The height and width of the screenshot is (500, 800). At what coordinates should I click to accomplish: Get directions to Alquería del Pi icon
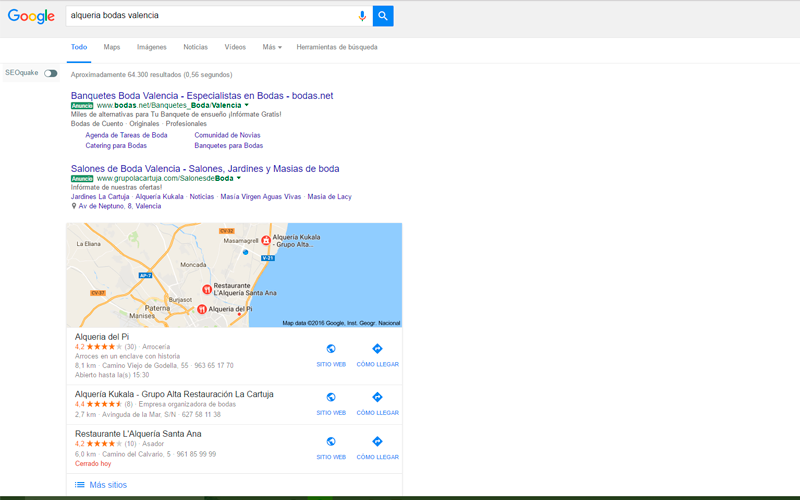[377, 348]
